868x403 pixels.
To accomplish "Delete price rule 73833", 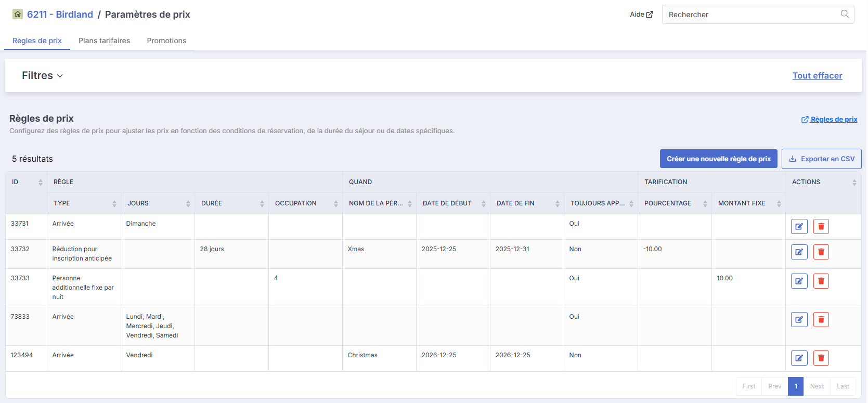I will 821,320.
